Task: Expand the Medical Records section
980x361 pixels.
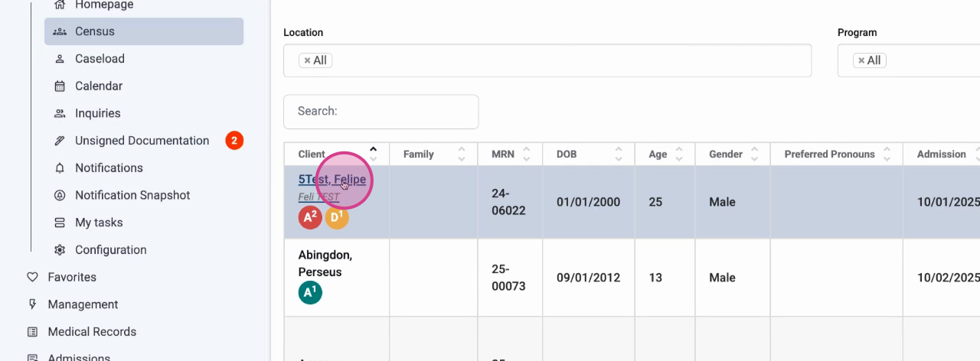Action: coord(92,332)
